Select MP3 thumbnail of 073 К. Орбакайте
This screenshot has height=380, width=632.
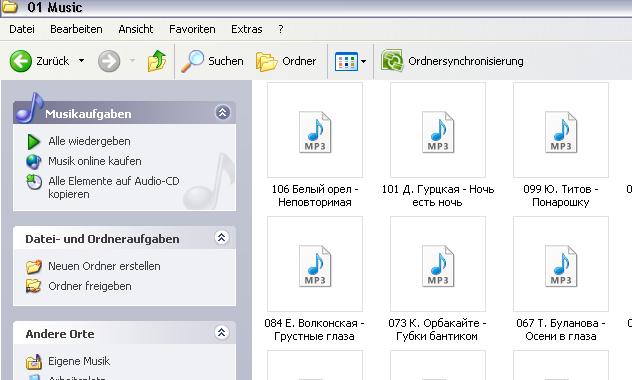pyautogui.click(x=438, y=264)
